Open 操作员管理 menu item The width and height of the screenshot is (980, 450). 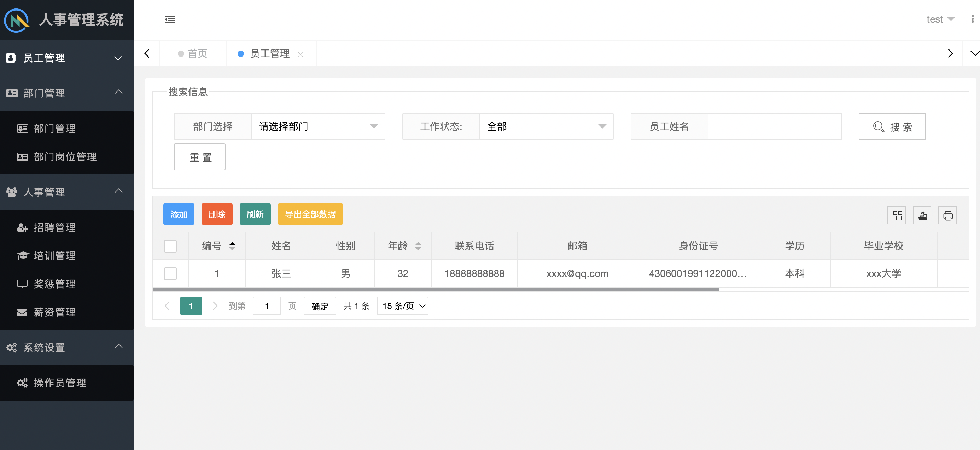(66, 383)
